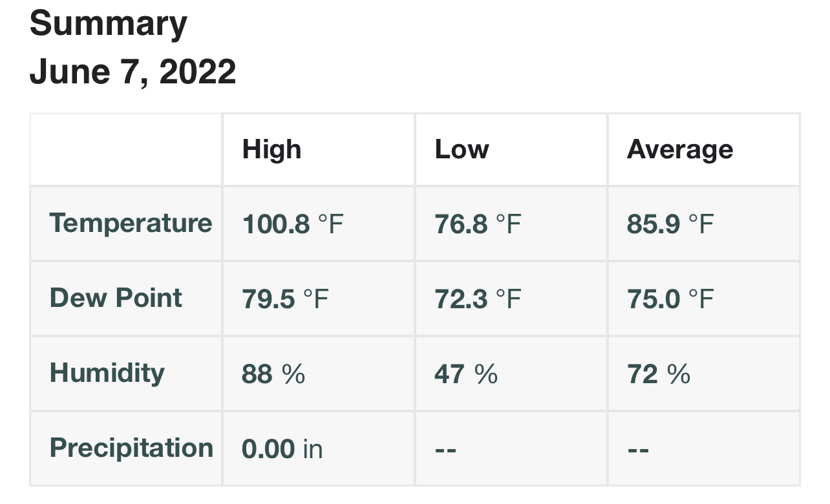Click the 0.00 in precipitation value
Viewport: 830px width, 504px height.
click(x=282, y=449)
